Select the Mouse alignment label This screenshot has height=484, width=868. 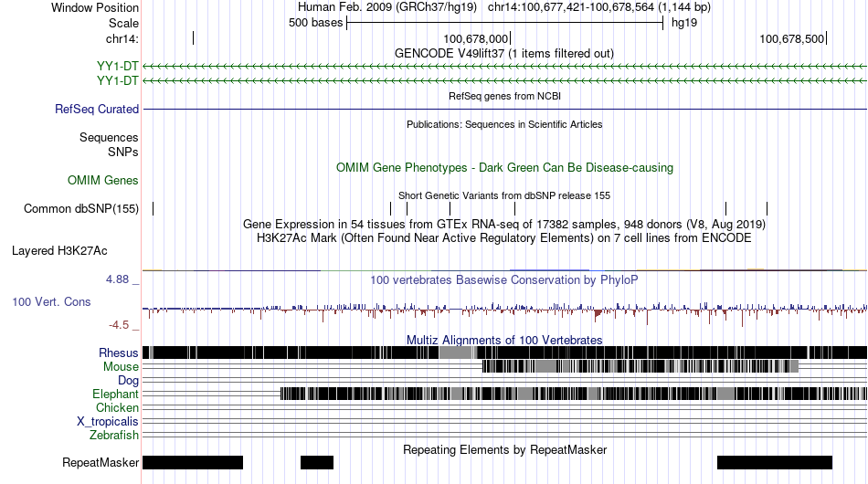pos(121,367)
